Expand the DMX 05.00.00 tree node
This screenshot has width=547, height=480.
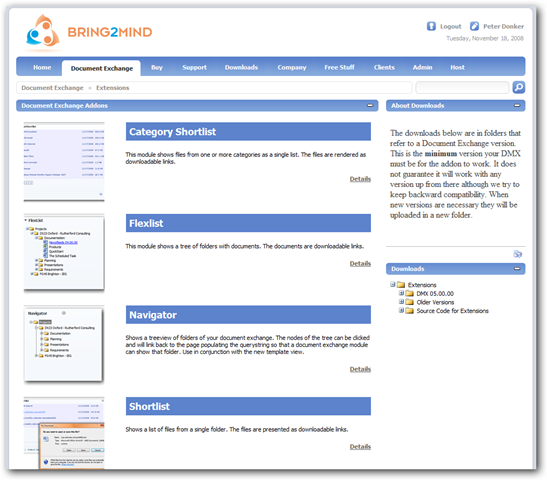click(x=401, y=293)
